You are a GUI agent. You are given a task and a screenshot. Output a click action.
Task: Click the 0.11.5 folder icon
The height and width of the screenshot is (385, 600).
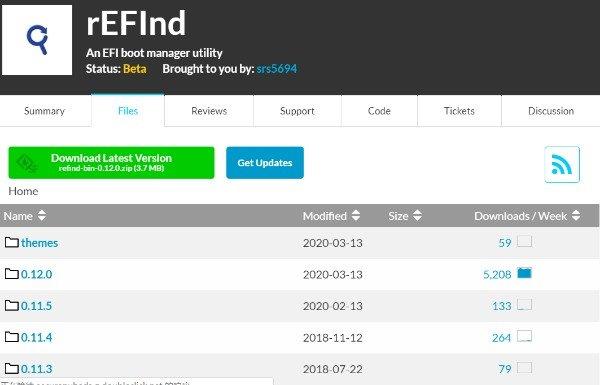point(12,305)
